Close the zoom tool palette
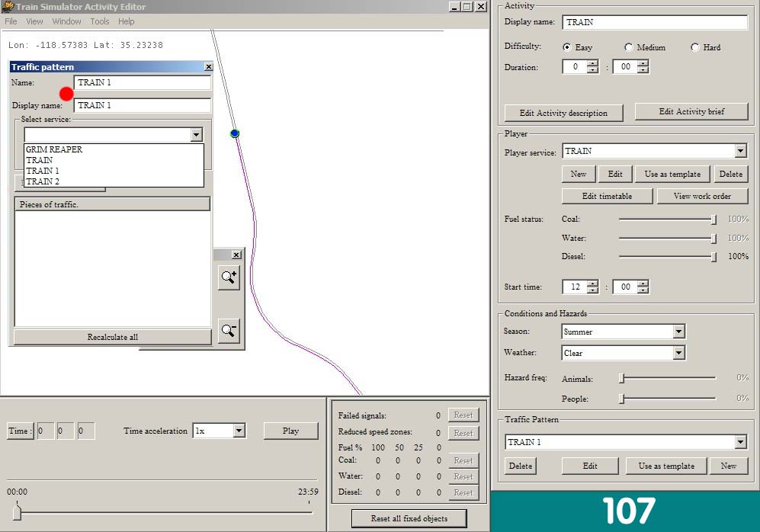 [236, 255]
